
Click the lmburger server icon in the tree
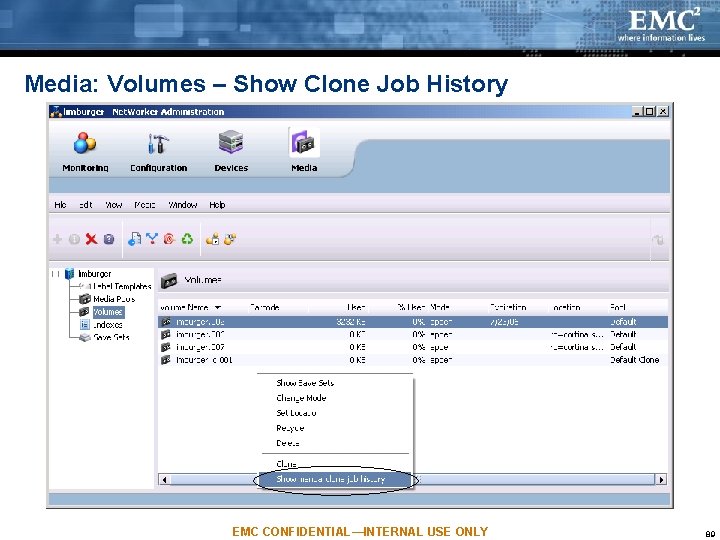(x=69, y=274)
